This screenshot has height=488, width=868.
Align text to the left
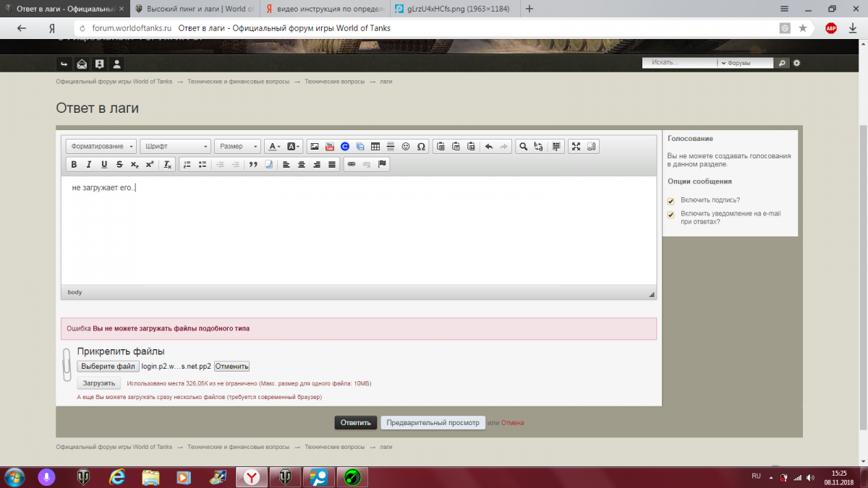coord(286,164)
